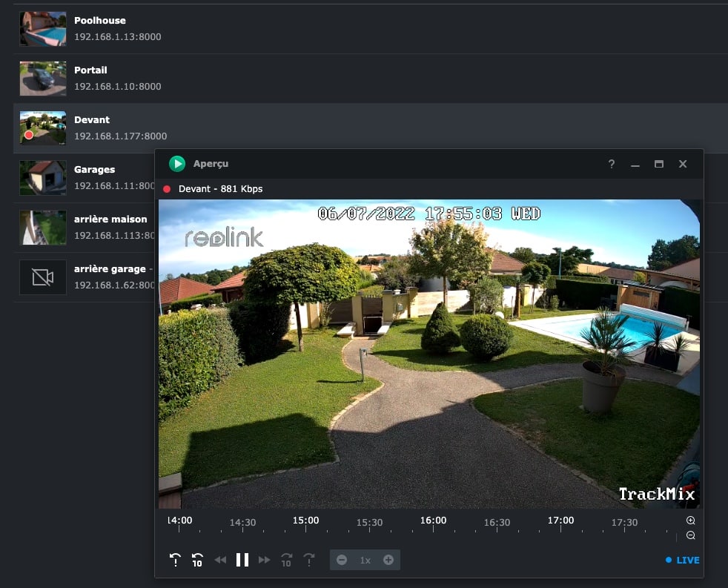Select the Devant camera thumbnail
The width and height of the screenshot is (728, 588).
tap(43, 128)
